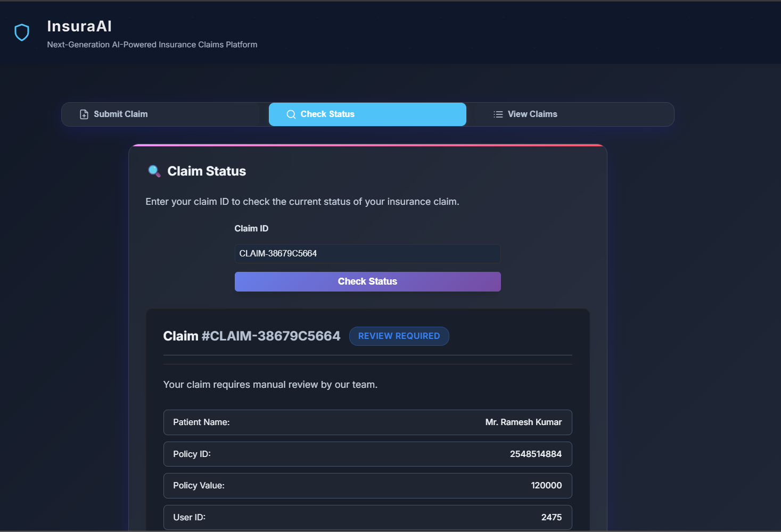Screen dimensions: 781x532
Task: Click the list icon in View Claims tab
Action: [x=498, y=114]
